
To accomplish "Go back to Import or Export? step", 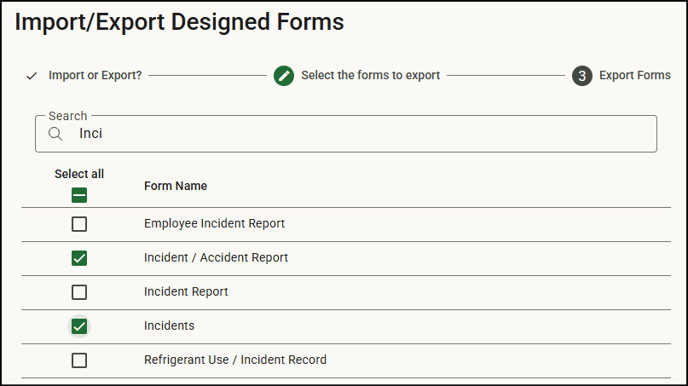I will tap(95, 75).
